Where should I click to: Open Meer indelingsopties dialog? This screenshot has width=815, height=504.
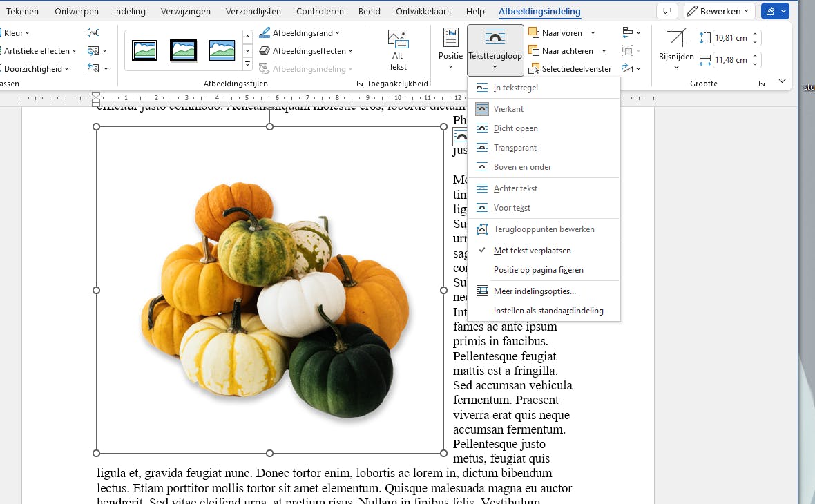pyautogui.click(x=544, y=291)
